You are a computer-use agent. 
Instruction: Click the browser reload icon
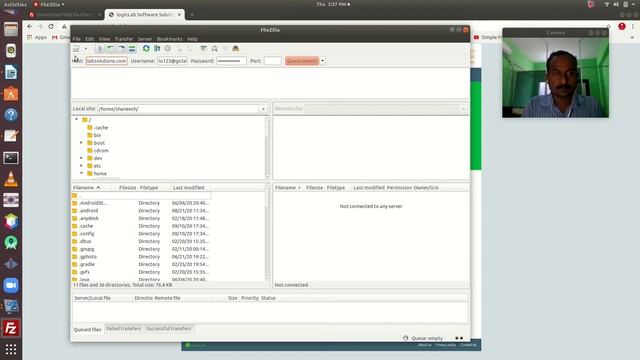pyautogui.click(x=51, y=26)
